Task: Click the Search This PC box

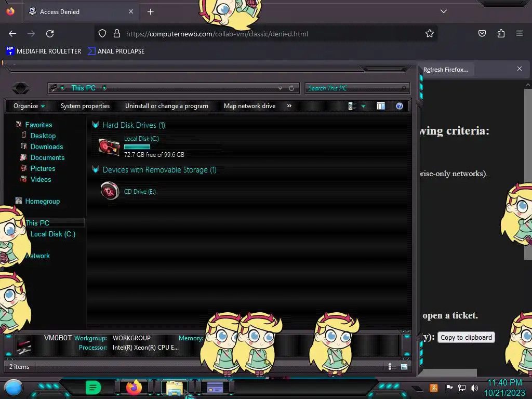Action: click(357, 88)
